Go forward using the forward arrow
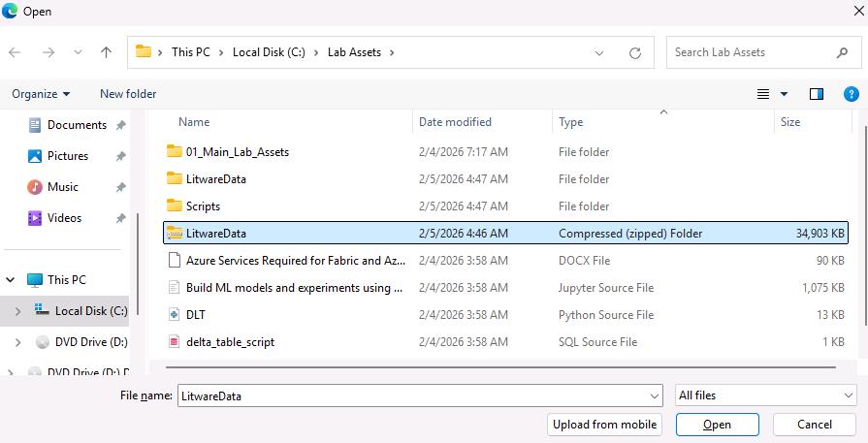 [x=48, y=52]
